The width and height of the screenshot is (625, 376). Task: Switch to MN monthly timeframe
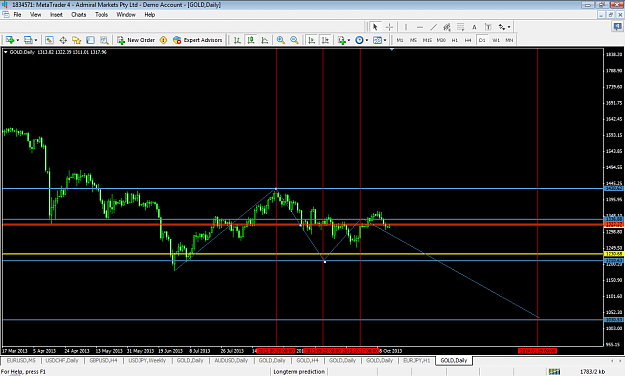pyautogui.click(x=509, y=40)
